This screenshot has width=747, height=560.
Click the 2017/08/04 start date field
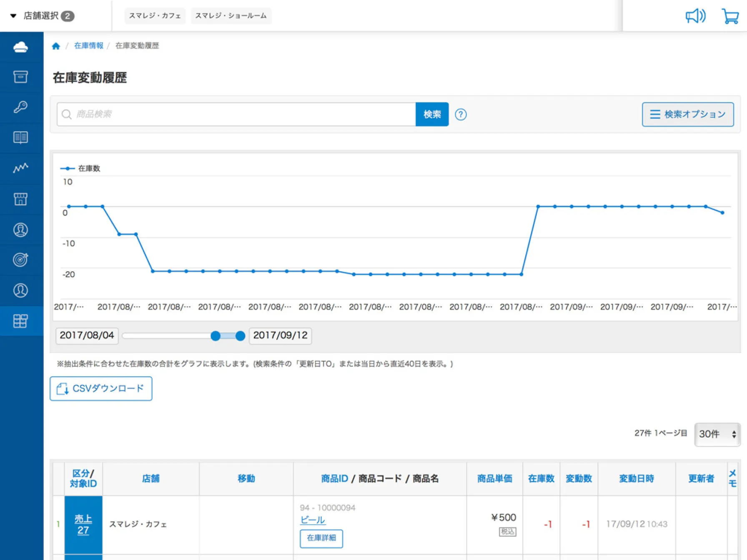click(87, 335)
